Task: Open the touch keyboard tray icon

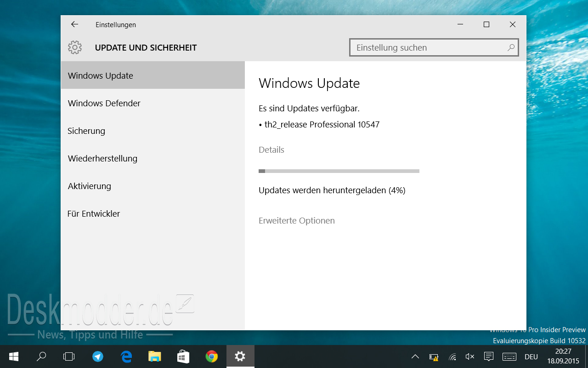Action: (509, 356)
